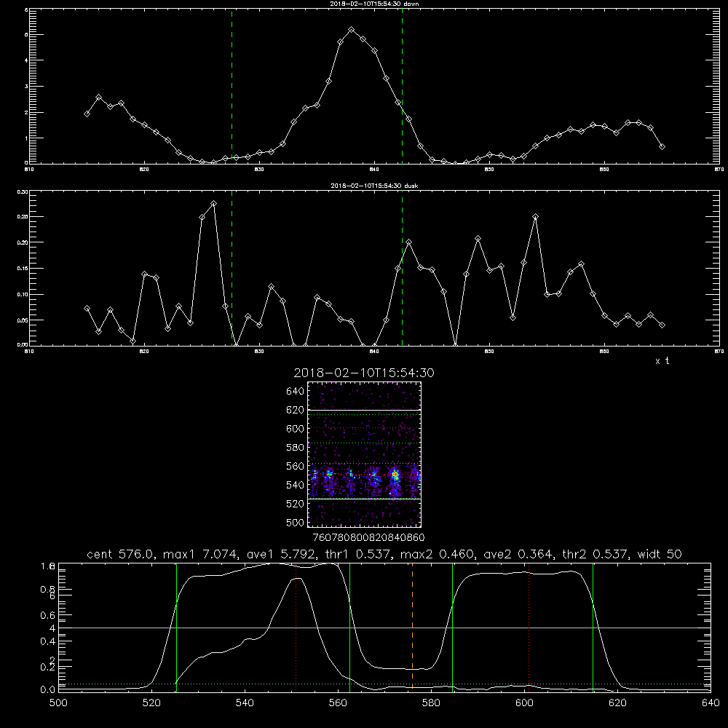Viewport: 728px width, 728px height.
Task: Click the heatmap y-axis label "640"
Action: point(296,392)
